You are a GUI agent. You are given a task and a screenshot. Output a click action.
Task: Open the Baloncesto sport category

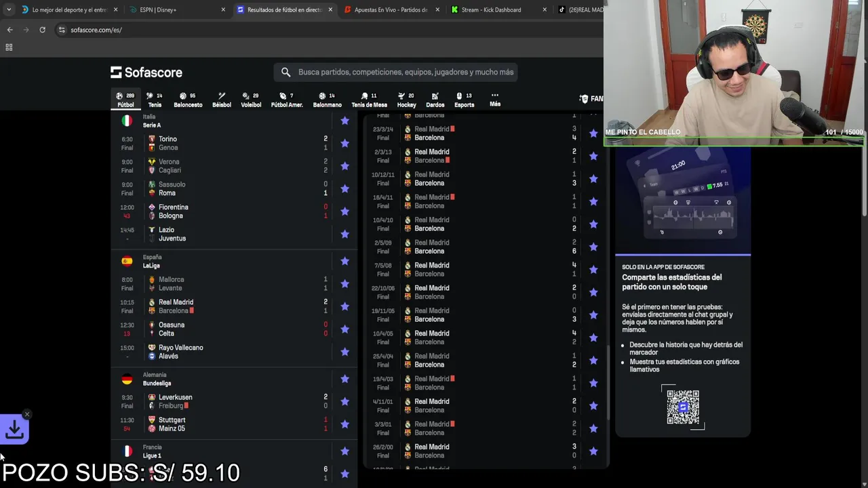[x=188, y=100]
